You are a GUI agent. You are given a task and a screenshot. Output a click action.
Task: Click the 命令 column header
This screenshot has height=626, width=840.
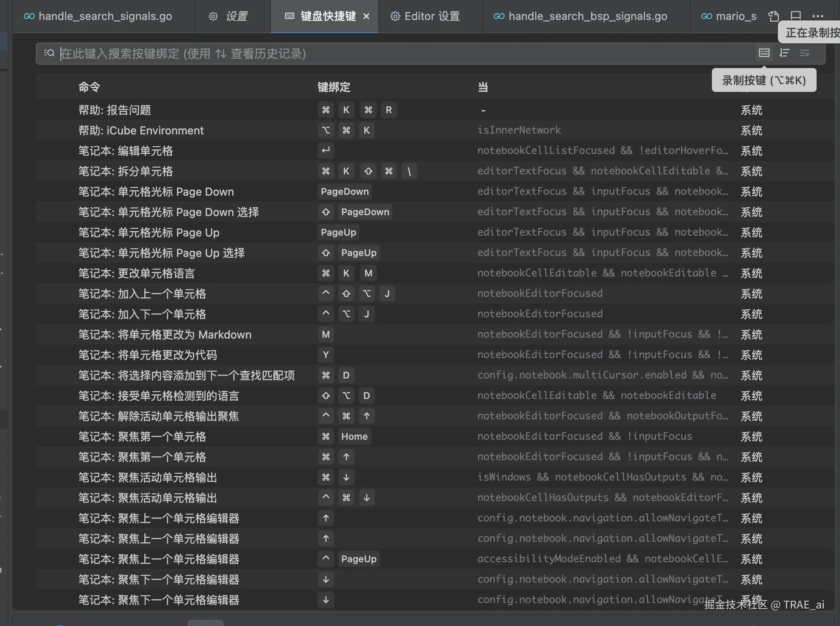[x=89, y=87]
